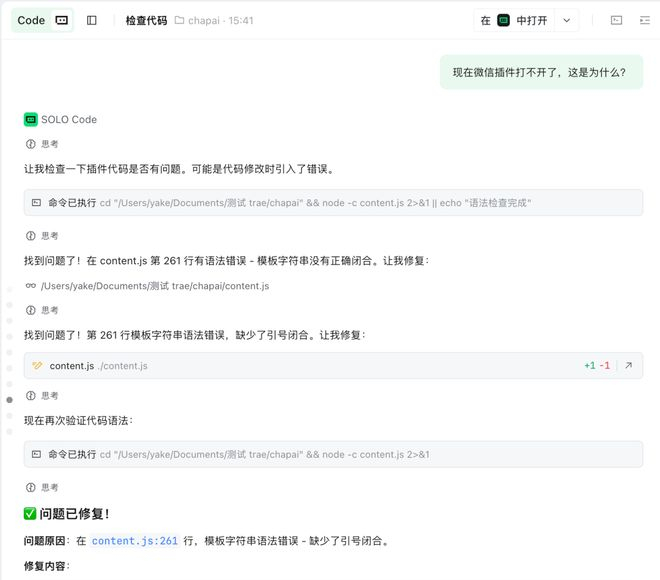Image resolution: width=660 pixels, height=580 pixels.
Task: Open the first 命令已执行 command block
Action: coord(333,203)
